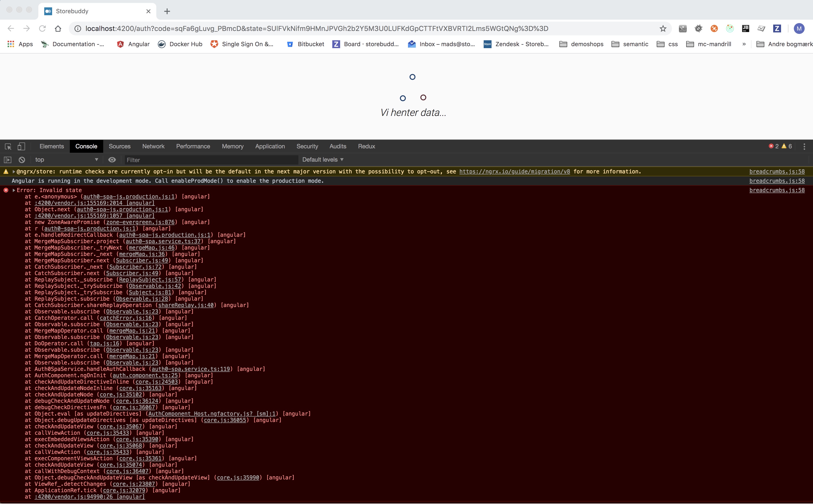This screenshot has height=504, width=813.
Task: Open the ngrx migration guide link
Action: tap(514, 171)
